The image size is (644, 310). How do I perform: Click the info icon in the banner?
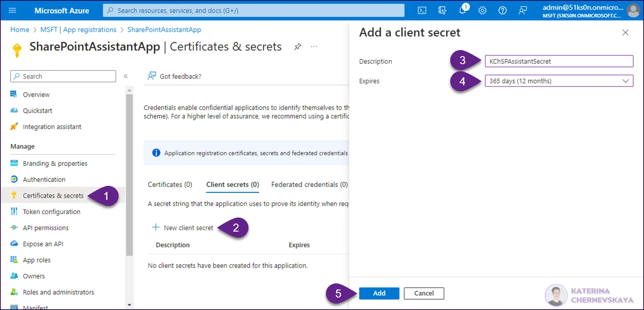tap(156, 153)
